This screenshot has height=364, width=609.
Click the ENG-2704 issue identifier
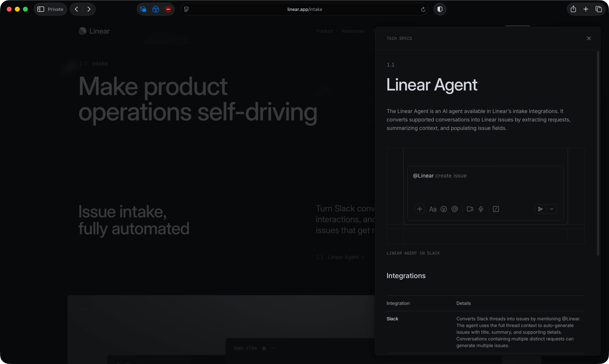pos(245,348)
